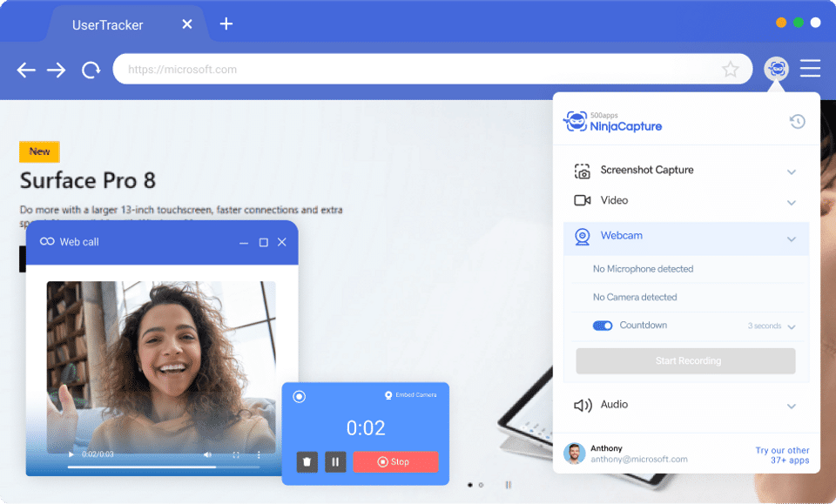836x504 pixels.
Task: Go forward with the browser forward arrow
Action: (56, 70)
